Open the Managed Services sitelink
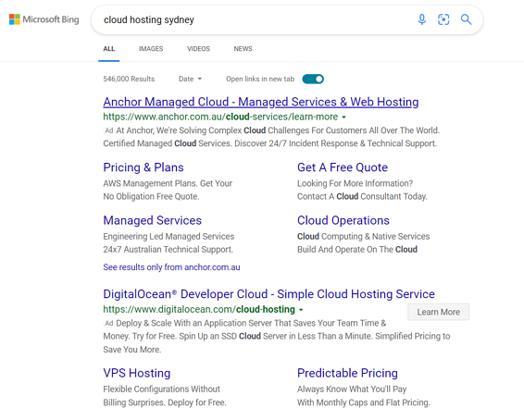Viewport: 524px width, 420px height. click(153, 220)
